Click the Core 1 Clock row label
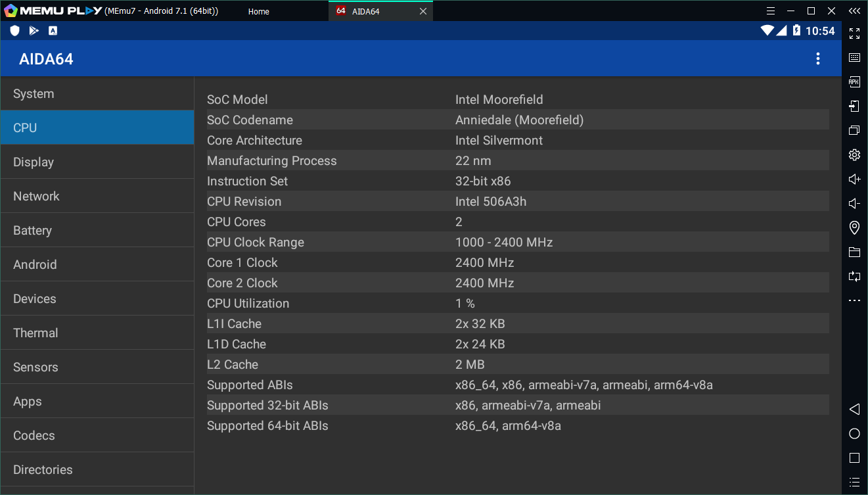The image size is (868, 495). 242,262
